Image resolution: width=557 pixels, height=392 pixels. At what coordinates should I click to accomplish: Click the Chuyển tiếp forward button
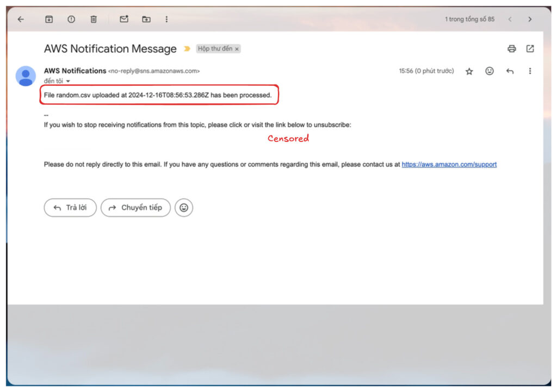pos(135,208)
